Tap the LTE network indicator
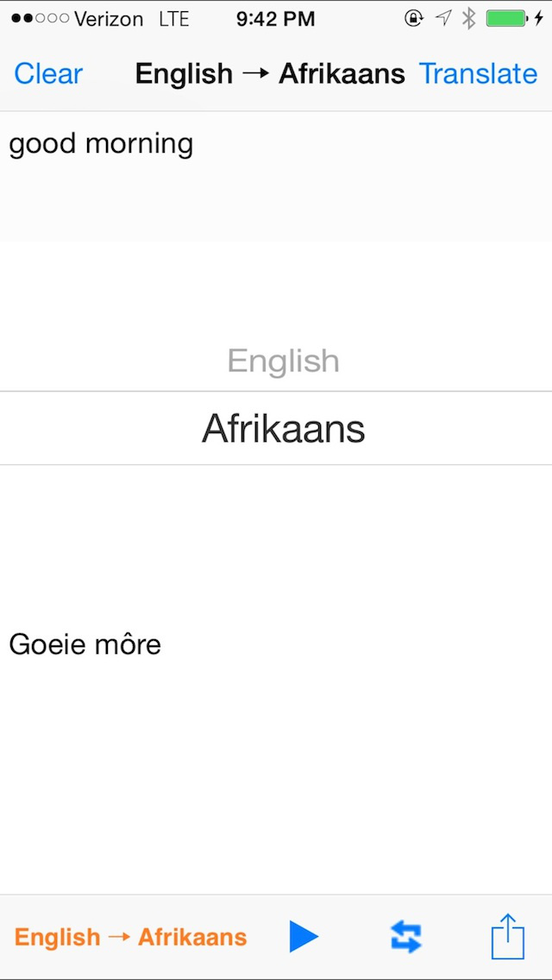Viewport: 552px width, 980px height. (176, 18)
